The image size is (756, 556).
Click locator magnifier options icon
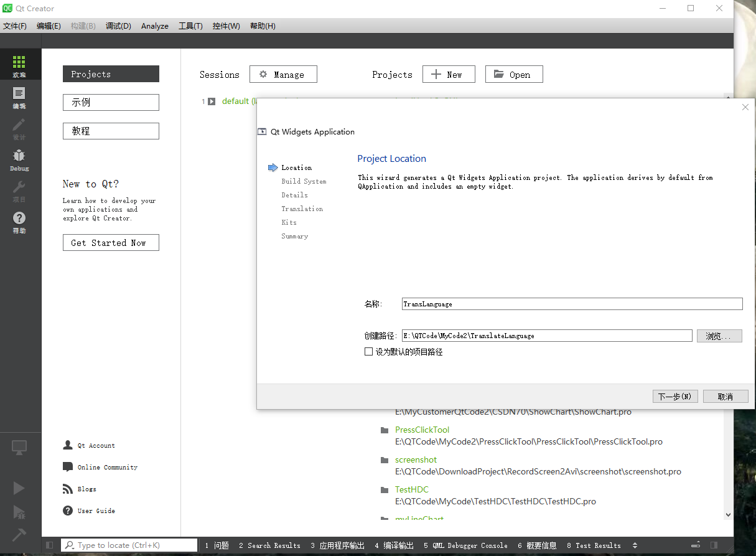(x=70, y=545)
